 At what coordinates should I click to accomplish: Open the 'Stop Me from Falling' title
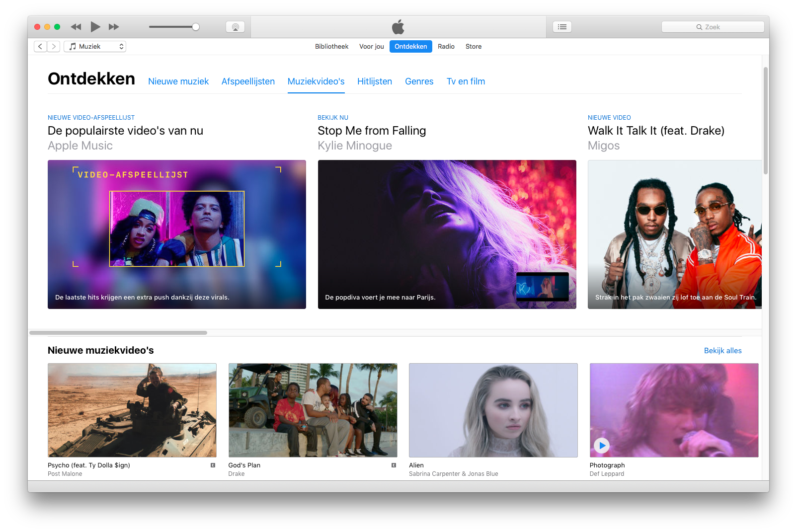click(x=372, y=131)
